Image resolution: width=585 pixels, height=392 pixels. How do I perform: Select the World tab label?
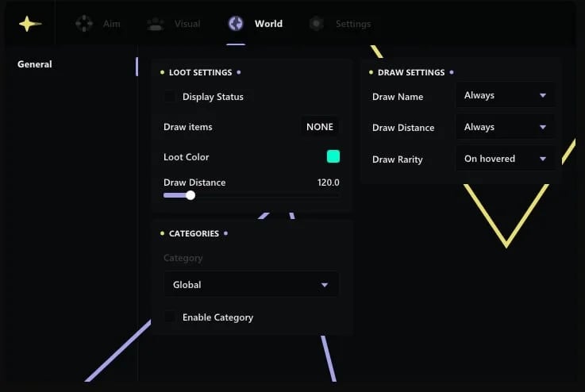(268, 24)
